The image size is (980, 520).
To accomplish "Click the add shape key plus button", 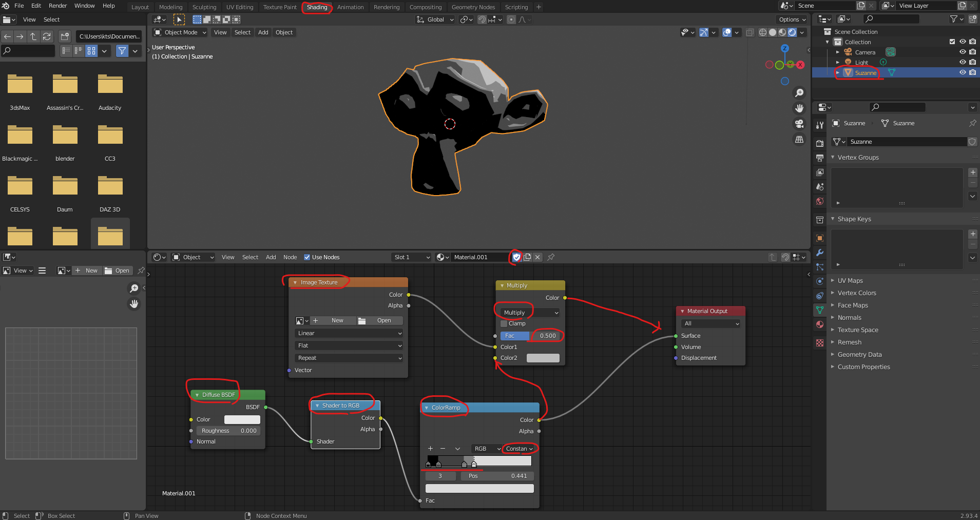I will 973,234.
